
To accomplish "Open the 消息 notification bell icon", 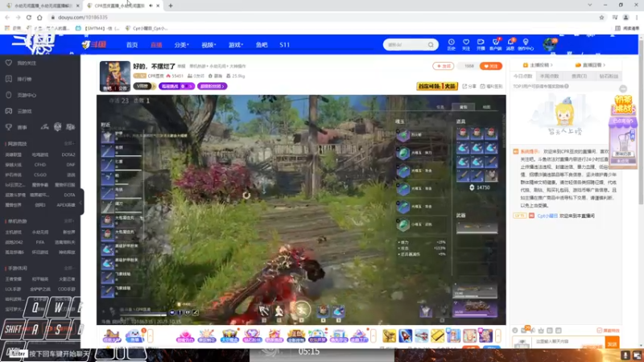I will pos(510,44).
